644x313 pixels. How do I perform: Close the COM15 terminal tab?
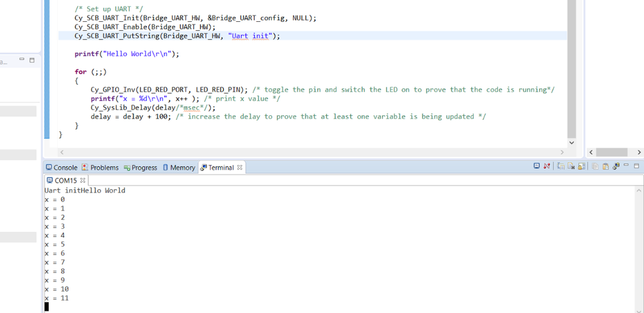(x=83, y=180)
